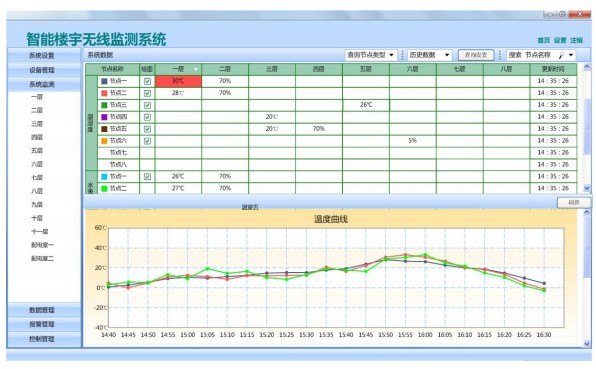Open the 设备管理 sidebar section
The image size is (596, 369).
click(x=44, y=70)
